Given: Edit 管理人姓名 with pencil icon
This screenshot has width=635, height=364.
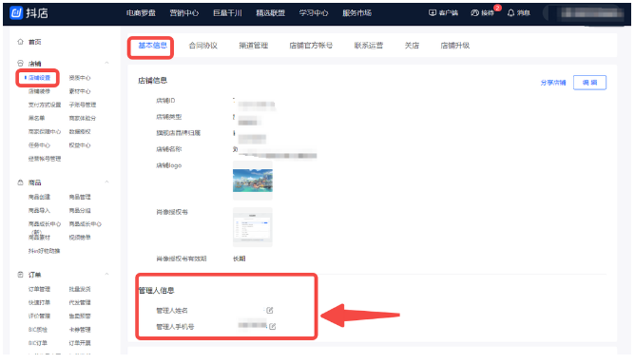Looking at the screenshot, I should click(x=270, y=310).
